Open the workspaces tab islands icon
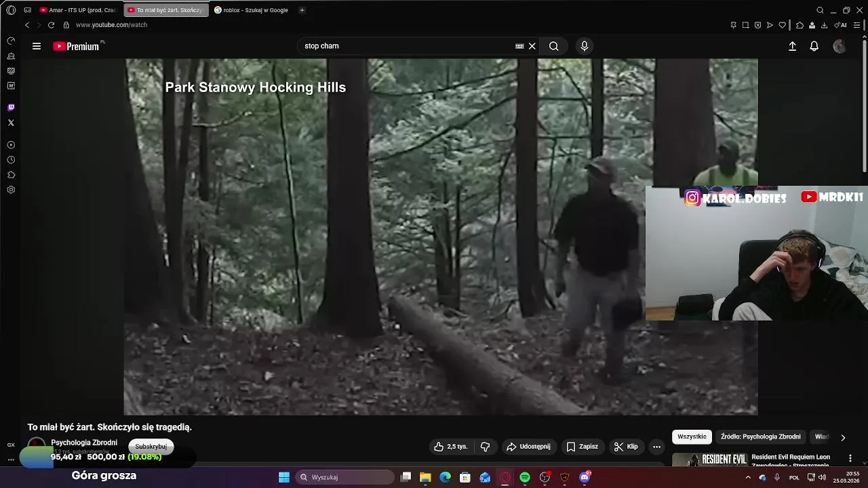868x488 pixels. 28,10
